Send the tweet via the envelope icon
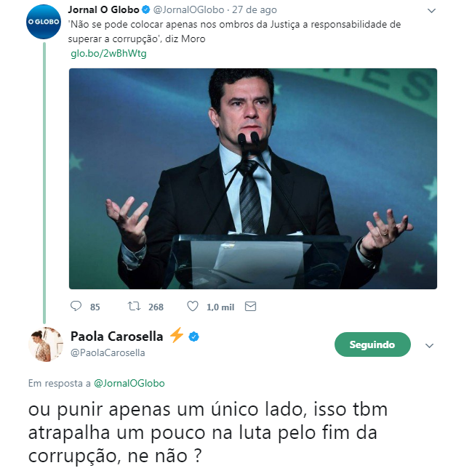 pos(251,306)
